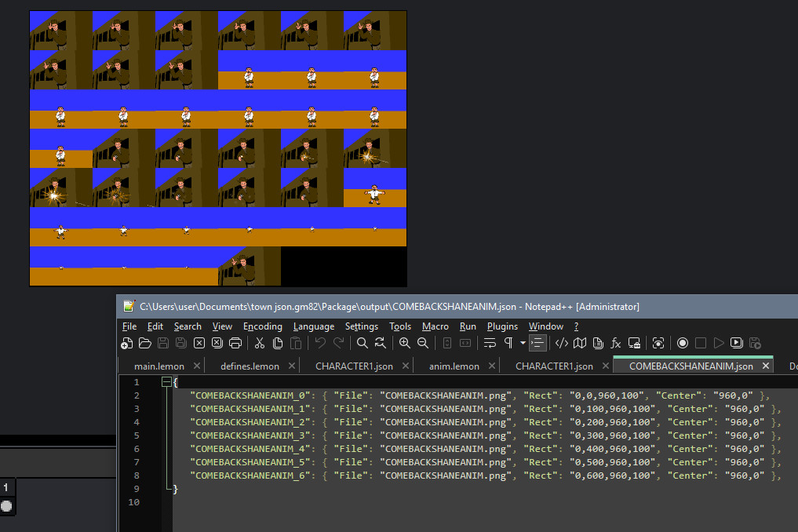Viewport: 798px width, 532px height.
Task: Start recording a macro
Action: coord(683,343)
